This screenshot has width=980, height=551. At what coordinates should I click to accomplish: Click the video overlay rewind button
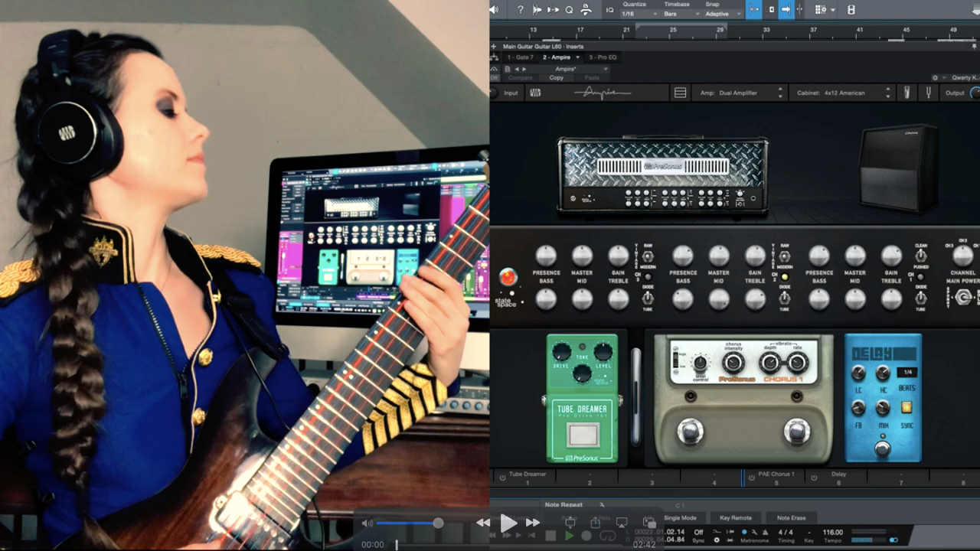[x=483, y=523]
